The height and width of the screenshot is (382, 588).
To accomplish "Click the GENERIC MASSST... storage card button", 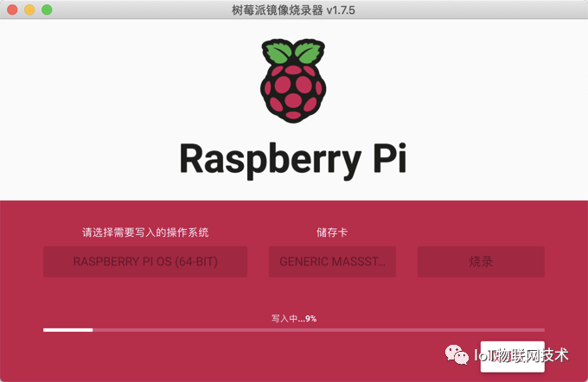I will tap(332, 262).
